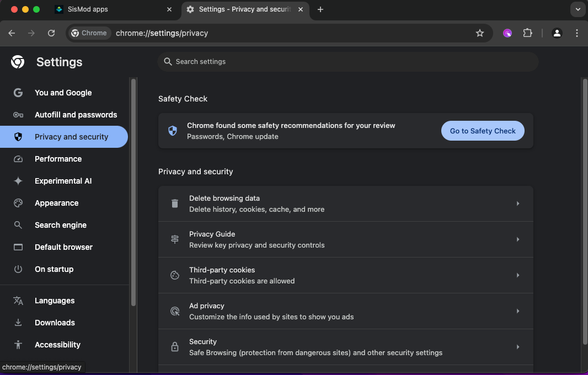Click the magnifier icon in Search settings
588x375 pixels.
click(x=168, y=62)
